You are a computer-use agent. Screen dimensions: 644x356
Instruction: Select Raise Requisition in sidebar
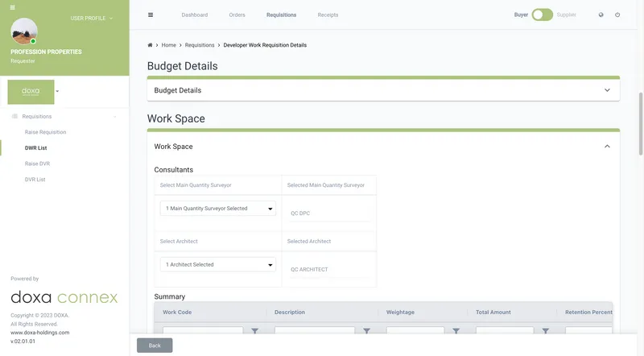click(x=45, y=132)
